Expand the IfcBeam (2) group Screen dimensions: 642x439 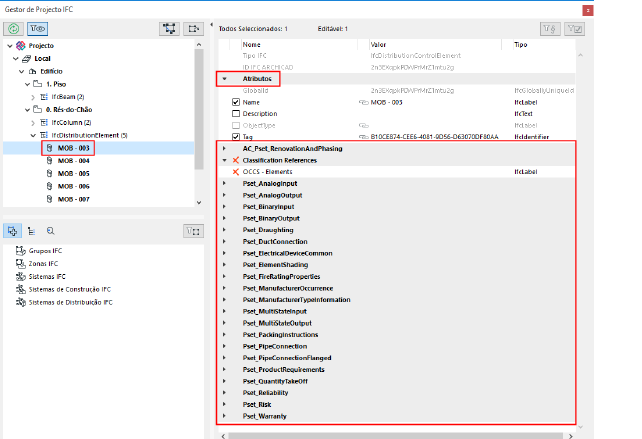(x=33, y=97)
